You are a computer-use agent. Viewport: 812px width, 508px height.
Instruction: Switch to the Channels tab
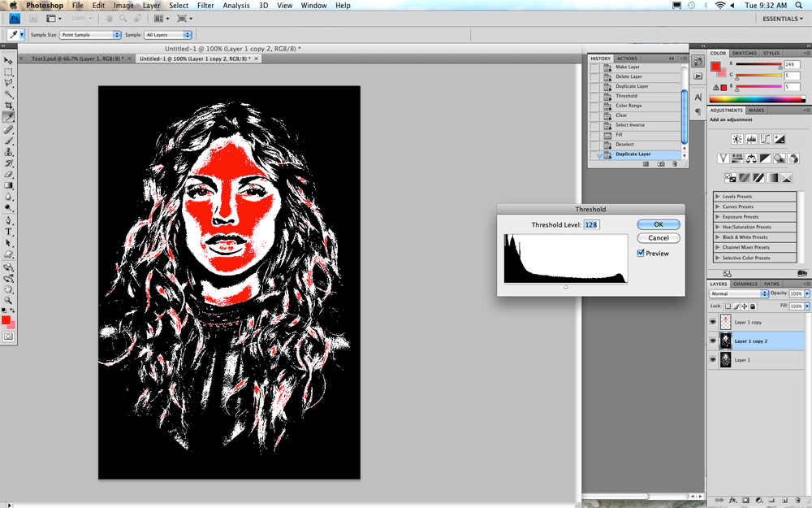click(745, 284)
